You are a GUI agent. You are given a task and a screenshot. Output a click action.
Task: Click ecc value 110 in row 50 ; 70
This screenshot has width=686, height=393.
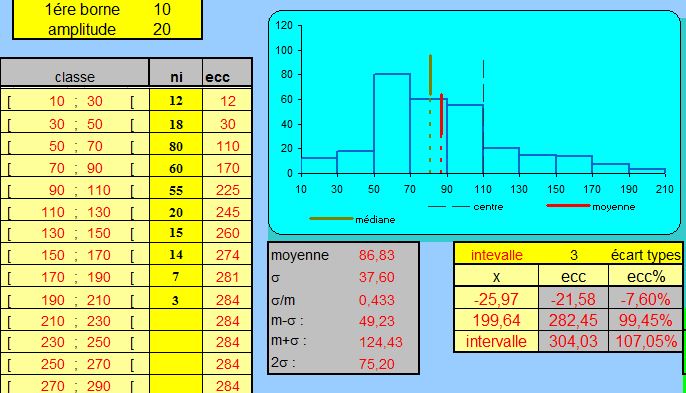228,146
